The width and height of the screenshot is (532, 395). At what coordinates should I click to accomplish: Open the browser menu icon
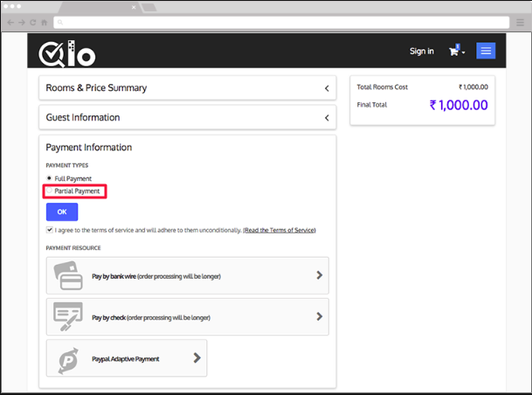click(x=520, y=23)
